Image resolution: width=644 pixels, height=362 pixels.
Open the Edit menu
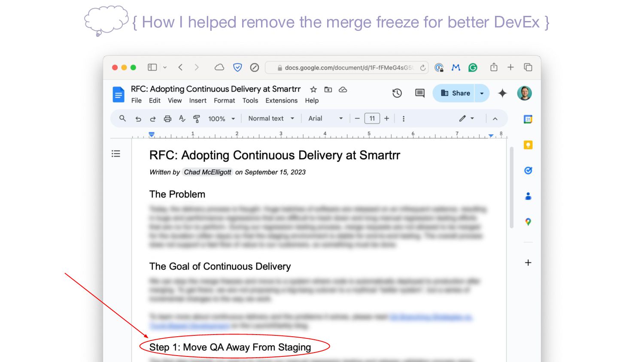coord(155,100)
